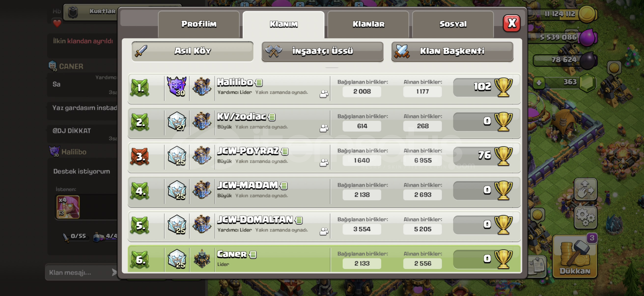Switch to Klan Başkenti ranking view
This screenshot has width=644, height=296.
pyautogui.click(x=452, y=51)
